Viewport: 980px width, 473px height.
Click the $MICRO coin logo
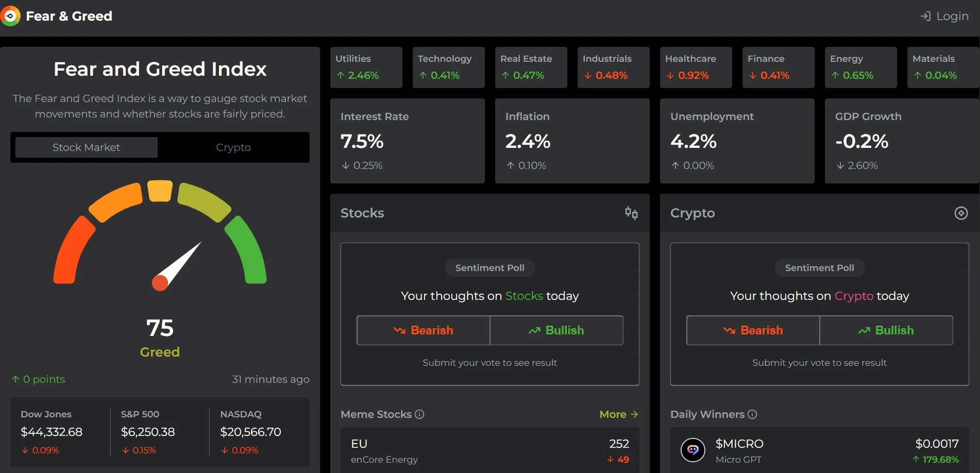692,450
